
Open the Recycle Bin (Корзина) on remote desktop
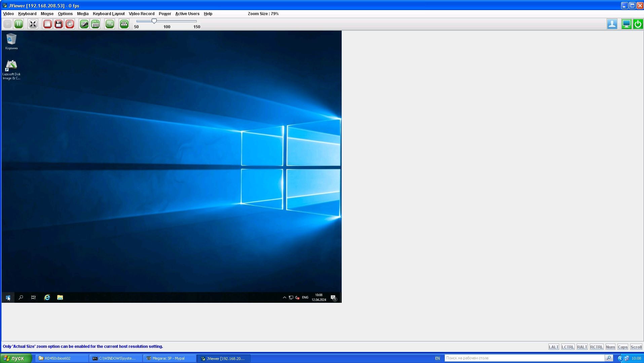(11, 41)
